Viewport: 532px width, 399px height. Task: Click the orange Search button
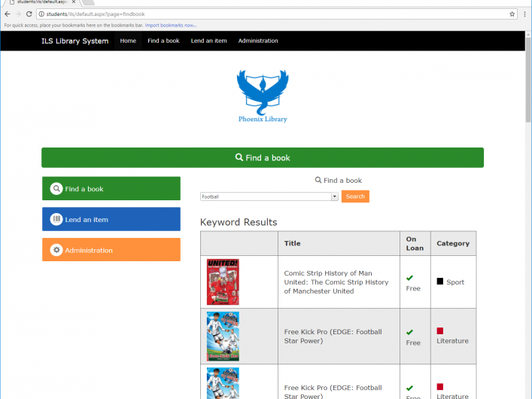(355, 196)
